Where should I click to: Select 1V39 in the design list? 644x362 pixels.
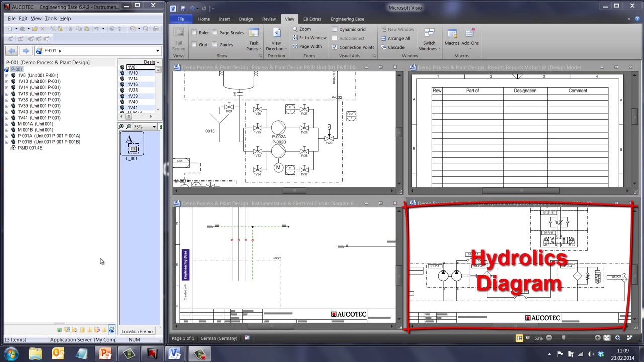pos(133,96)
